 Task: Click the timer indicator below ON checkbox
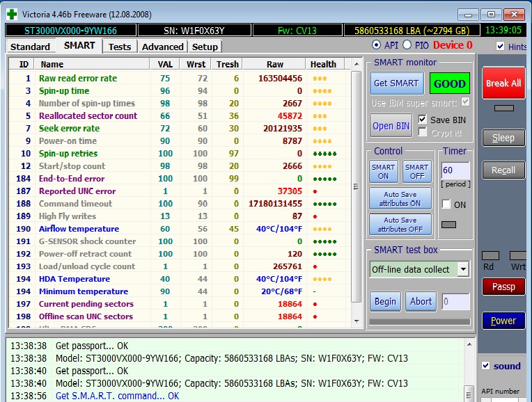(448, 225)
